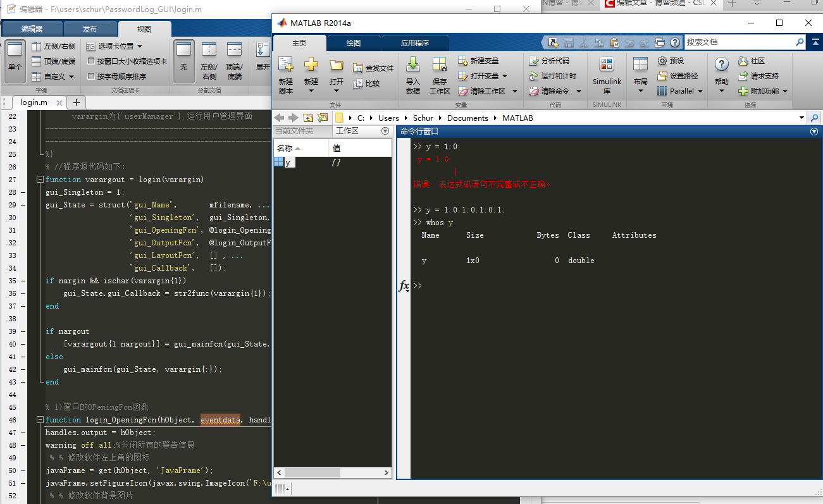This screenshot has height=504, width=823.
Task: Enable 按字母顺序排序 checkbox
Action: (91, 77)
